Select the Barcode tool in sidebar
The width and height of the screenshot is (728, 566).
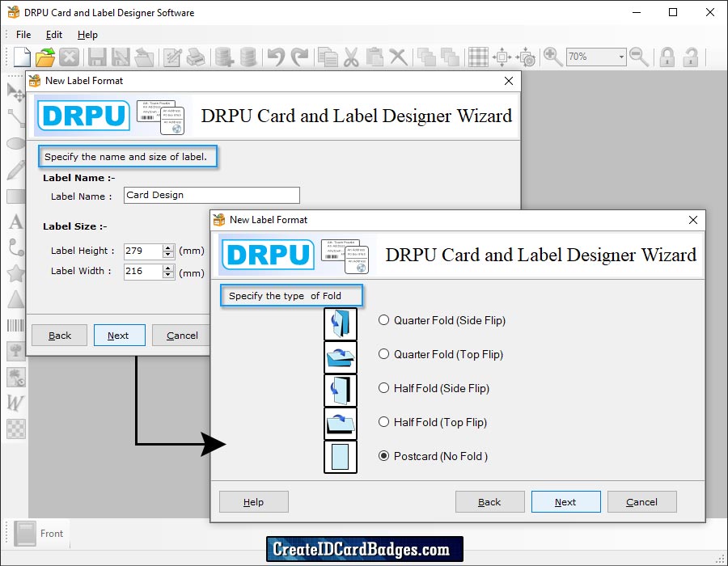tap(16, 325)
